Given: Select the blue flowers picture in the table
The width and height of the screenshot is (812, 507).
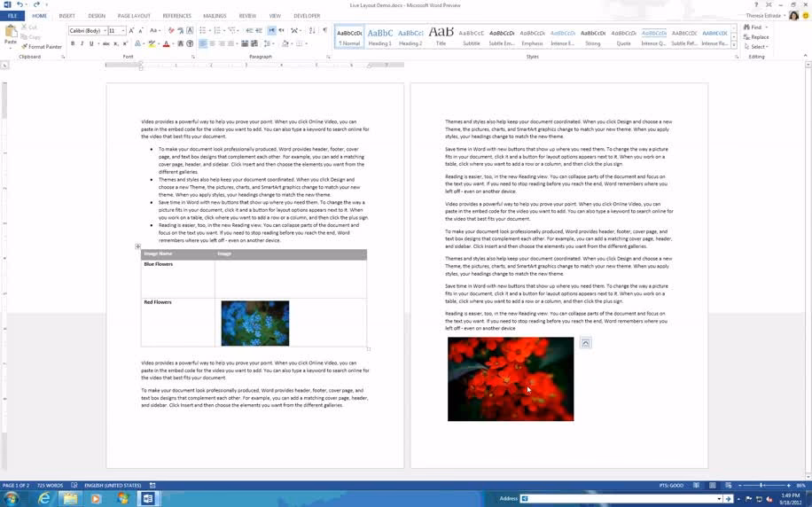Looking at the screenshot, I should coord(255,324).
